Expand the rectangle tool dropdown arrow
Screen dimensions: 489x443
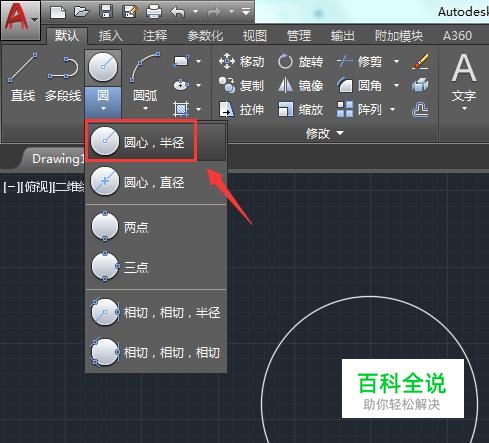pos(199,61)
